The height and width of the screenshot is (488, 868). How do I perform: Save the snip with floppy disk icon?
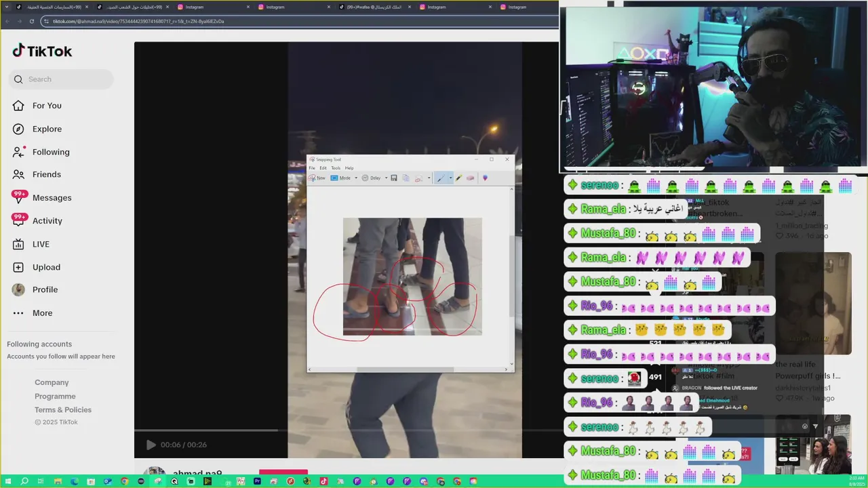394,178
